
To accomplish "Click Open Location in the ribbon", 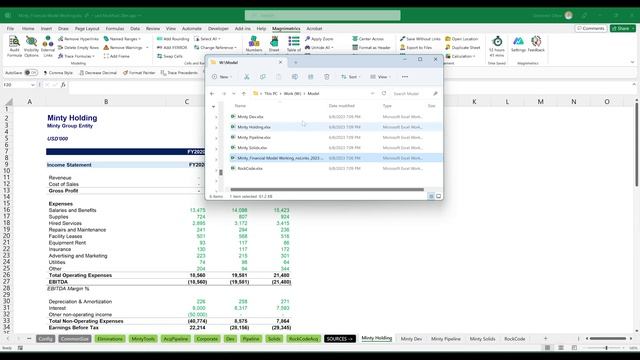I will [461, 39].
